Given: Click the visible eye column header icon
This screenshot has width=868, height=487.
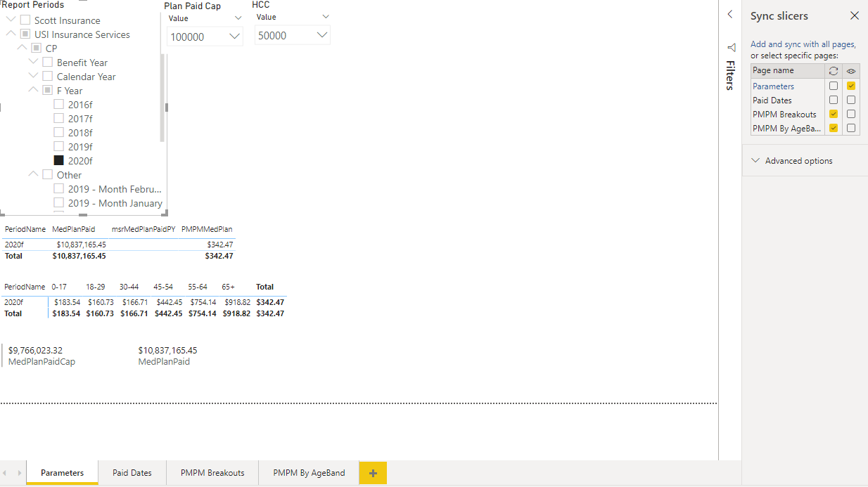Looking at the screenshot, I should tap(851, 71).
